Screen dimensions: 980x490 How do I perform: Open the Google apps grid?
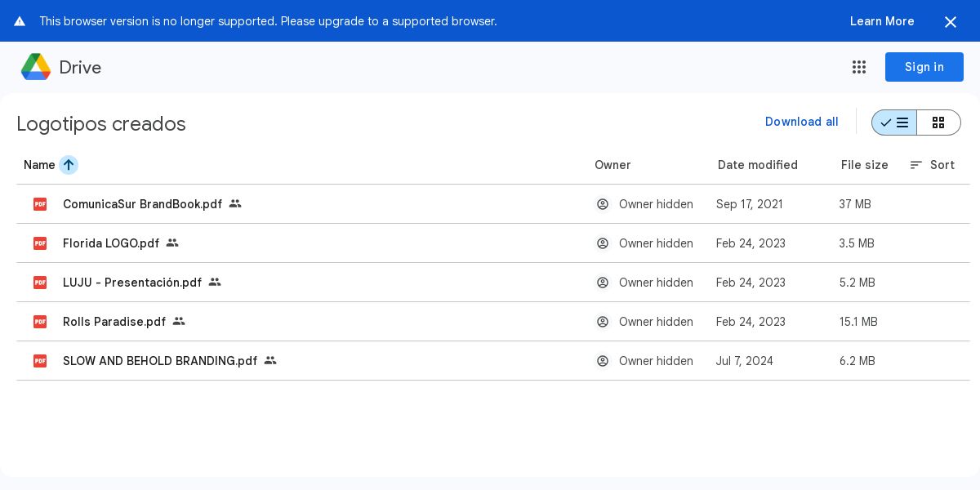point(859,67)
